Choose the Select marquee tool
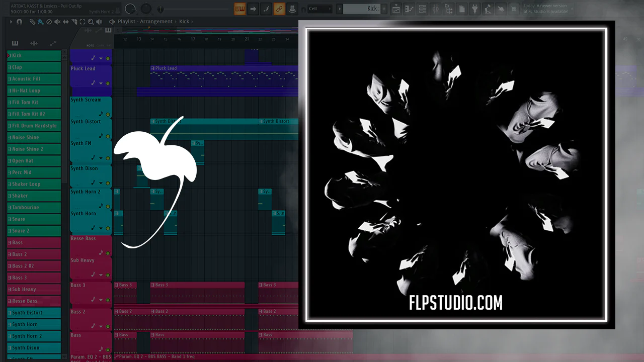 [x=82, y=22]
